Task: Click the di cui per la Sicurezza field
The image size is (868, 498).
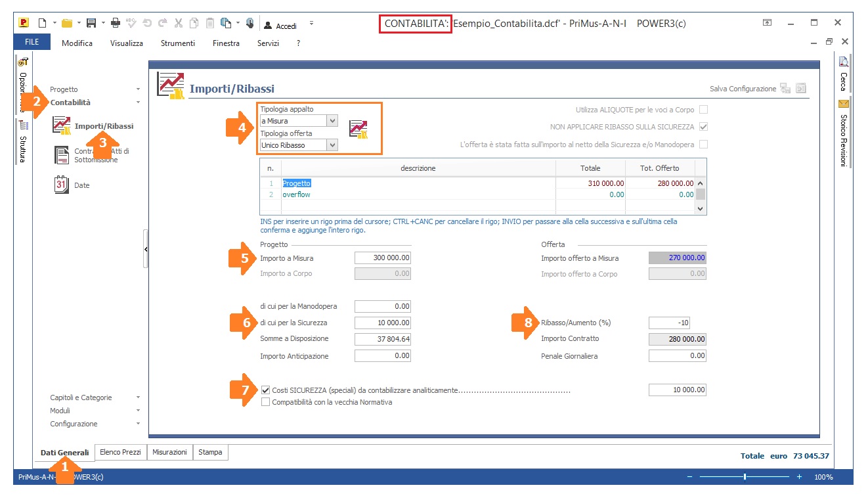Action: point(383,323)
